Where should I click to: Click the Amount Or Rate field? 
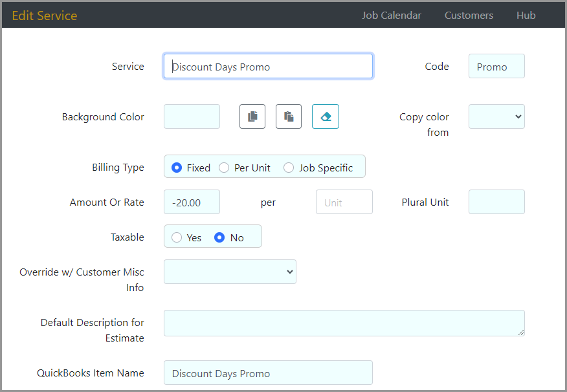[192, 202]
